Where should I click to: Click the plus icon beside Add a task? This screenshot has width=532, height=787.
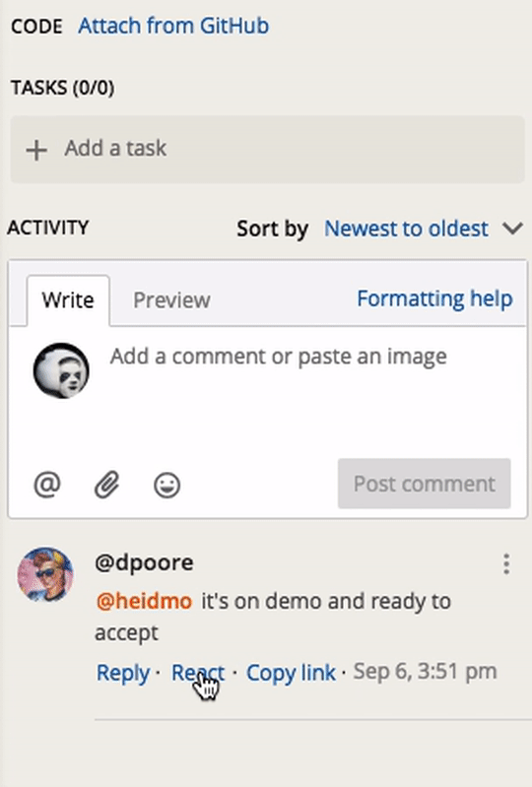[36, 150]
